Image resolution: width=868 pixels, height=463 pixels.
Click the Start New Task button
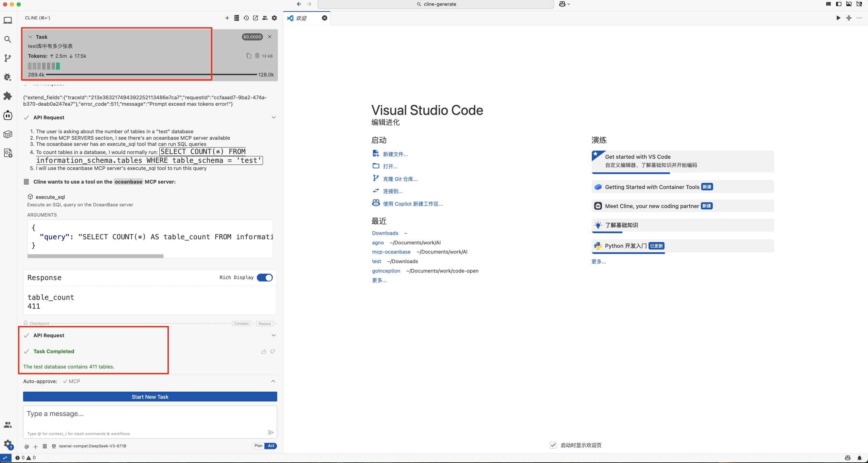tap(150, 397)
